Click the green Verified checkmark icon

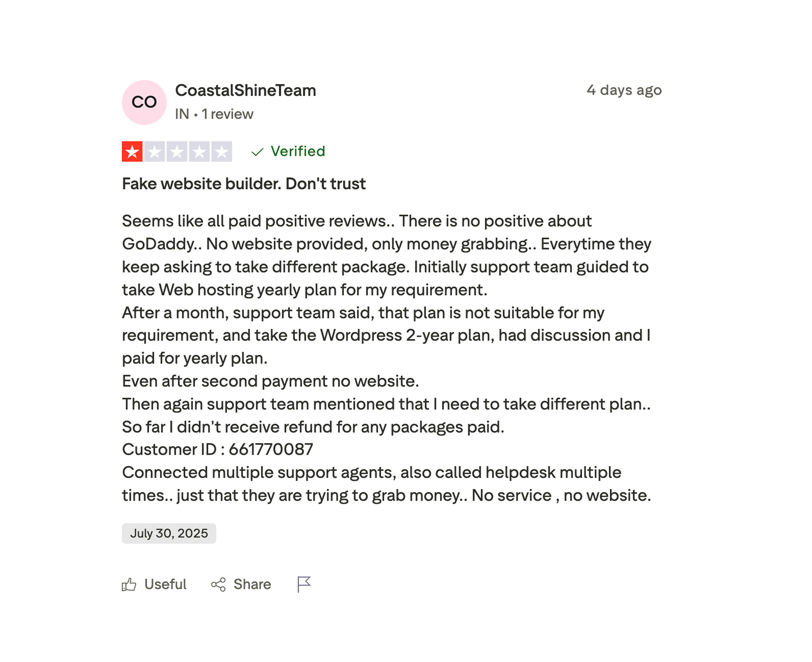(x=257, y=152)
